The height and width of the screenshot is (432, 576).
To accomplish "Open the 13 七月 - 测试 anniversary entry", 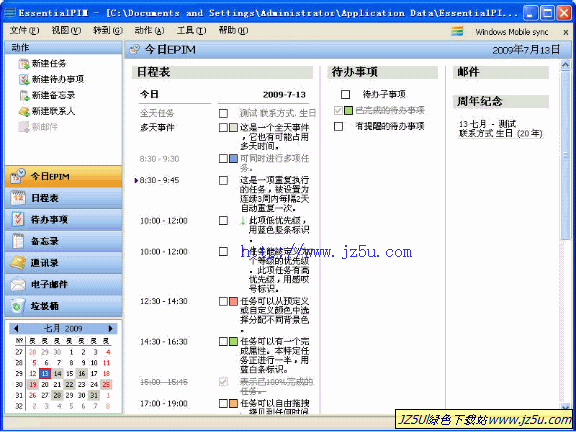I will [500, 129].
